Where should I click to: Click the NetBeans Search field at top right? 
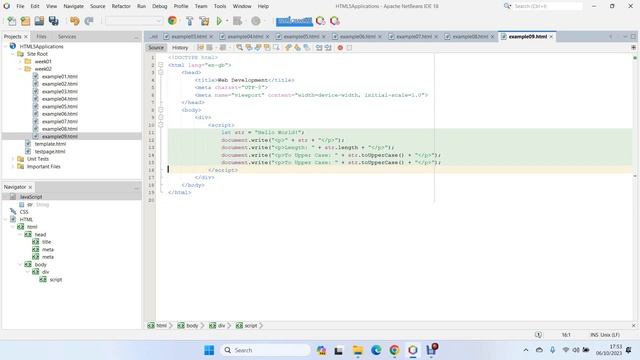pyautogui.click(x=548, y=6)
